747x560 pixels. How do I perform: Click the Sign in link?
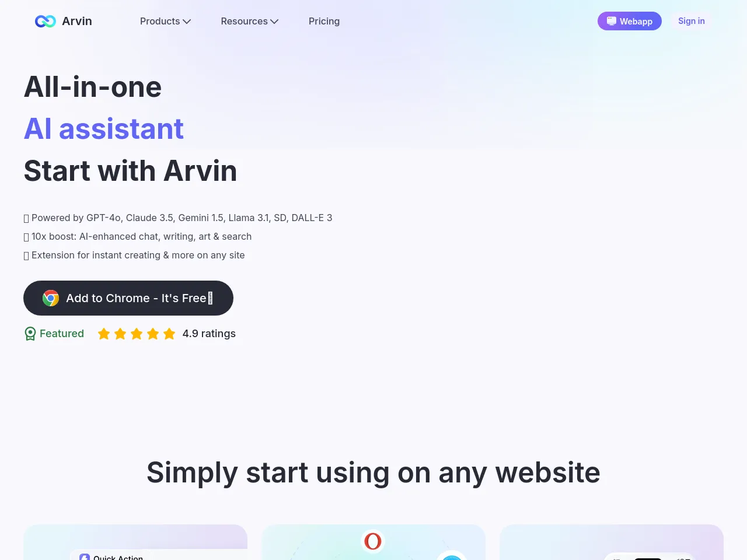click(x=692, y=21)
